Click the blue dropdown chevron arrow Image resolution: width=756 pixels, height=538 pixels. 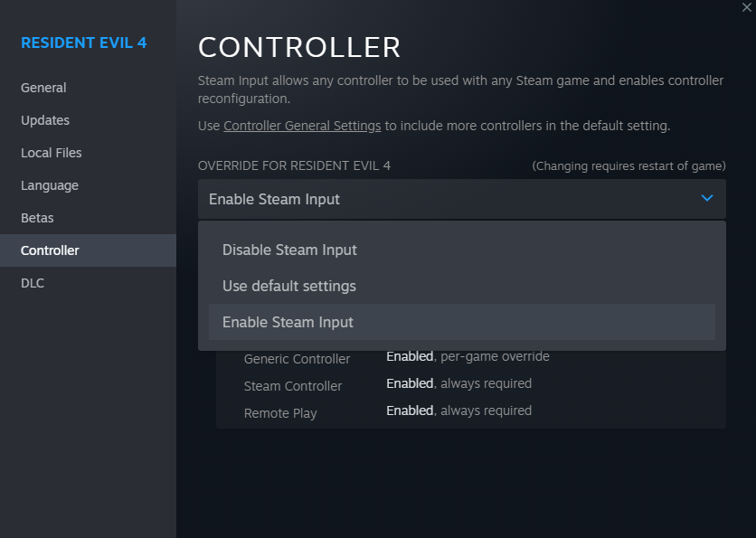(x=707, y=198)
